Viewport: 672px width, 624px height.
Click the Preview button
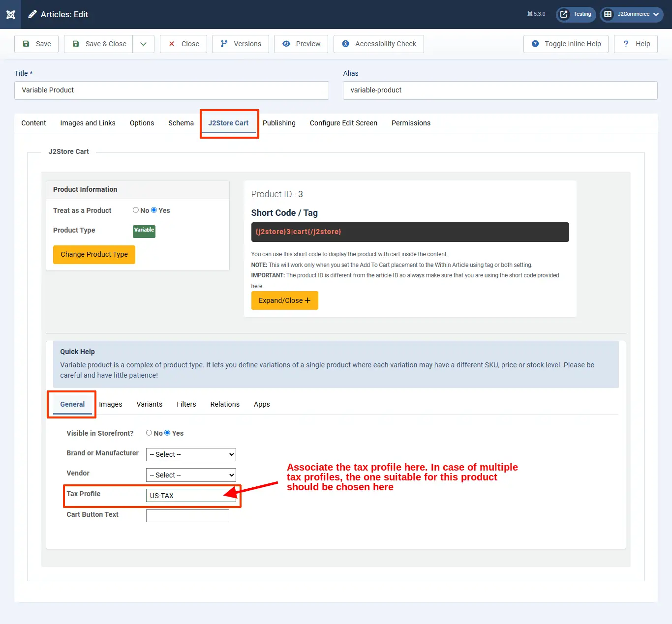301,44
